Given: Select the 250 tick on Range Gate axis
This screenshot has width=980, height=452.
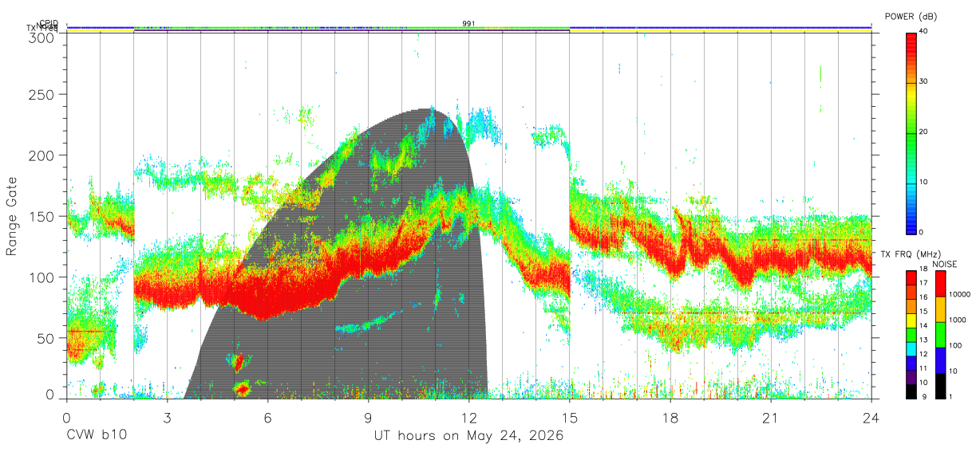Looking at the screenshot, I should tap(42, 94).
